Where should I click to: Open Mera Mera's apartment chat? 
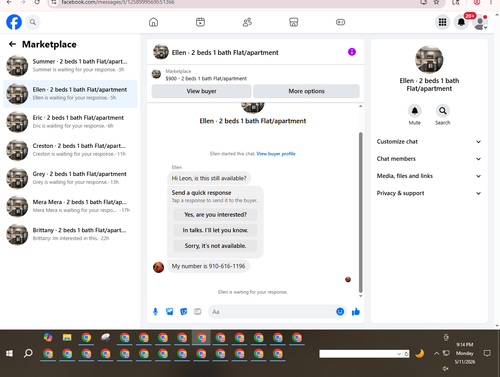click(70, 206)
